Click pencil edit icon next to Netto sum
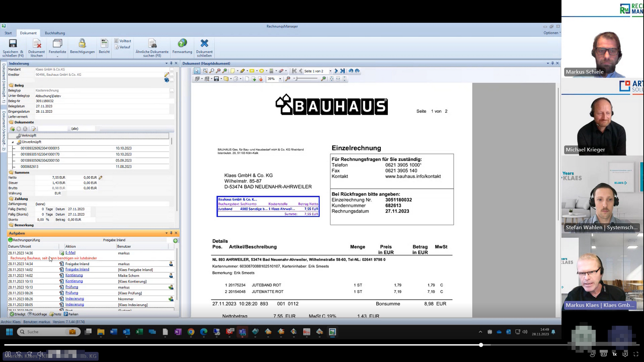644x362 pixels. pos(101,178)
